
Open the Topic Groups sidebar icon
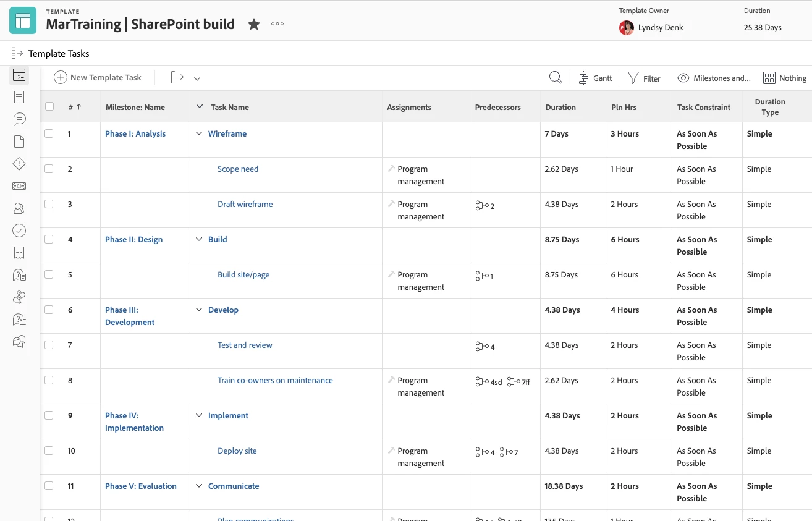click(x=19, y=341)
